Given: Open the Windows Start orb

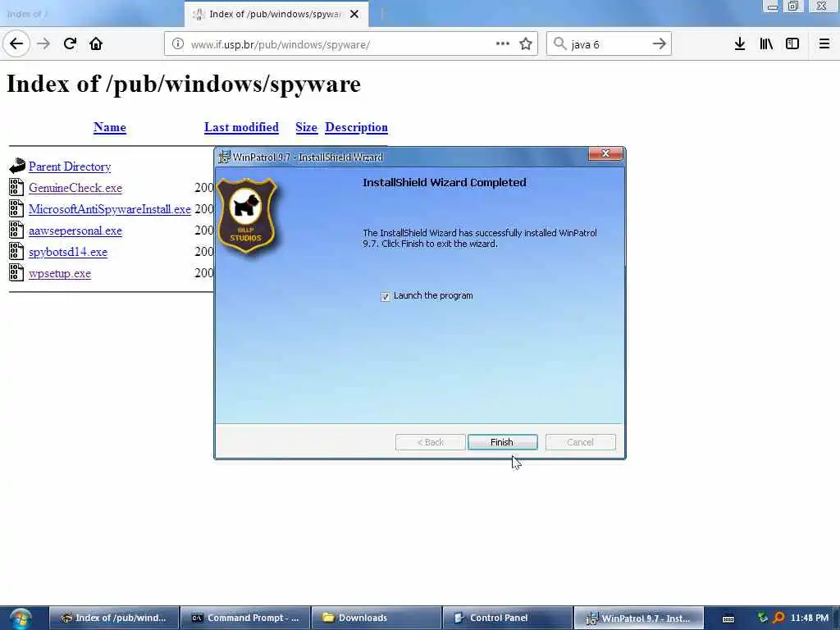Looking at the screenshot, I should point(21,619).
